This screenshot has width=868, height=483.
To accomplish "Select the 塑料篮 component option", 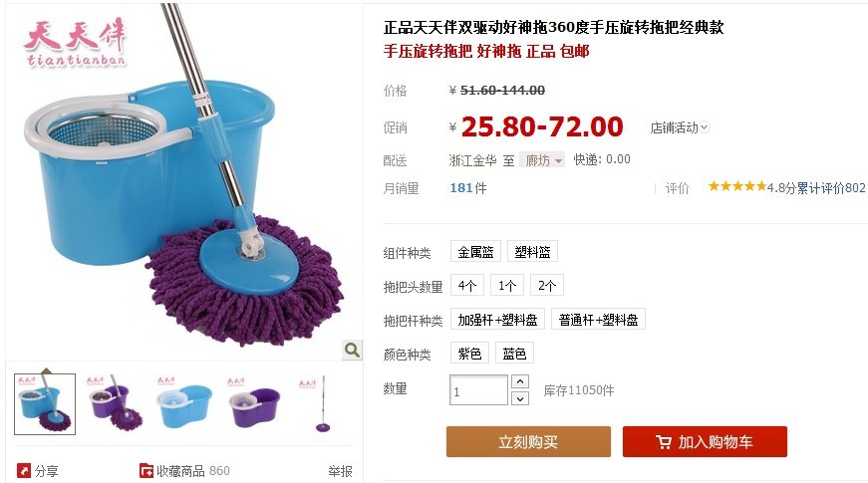I will pyautogui.click(x=532, y=252).
